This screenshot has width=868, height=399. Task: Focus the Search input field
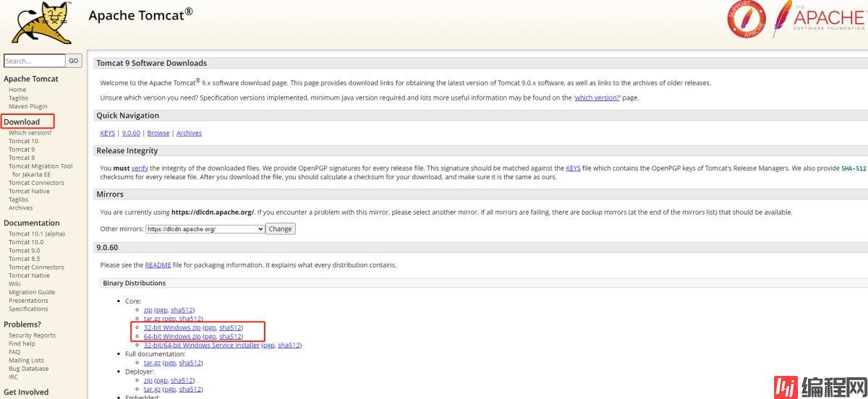coord(34,61)
